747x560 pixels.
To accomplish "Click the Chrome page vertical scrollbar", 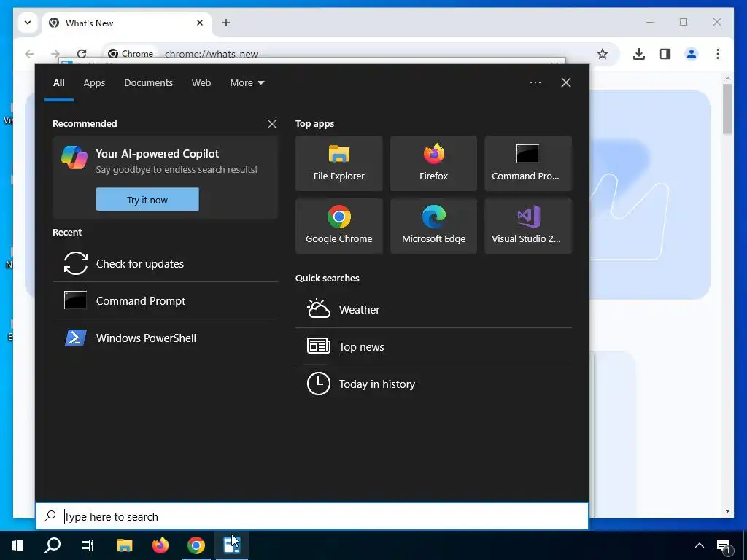I will click(x=727, y=109).
